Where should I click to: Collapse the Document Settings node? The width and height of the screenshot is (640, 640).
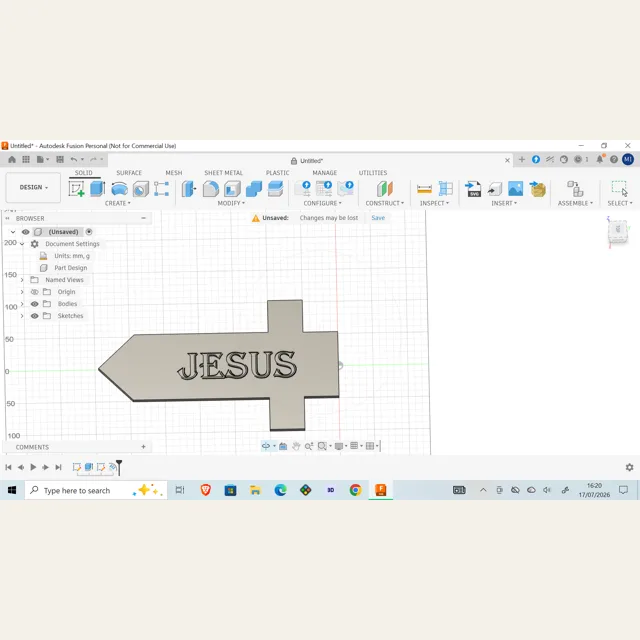tap(22, 244)
